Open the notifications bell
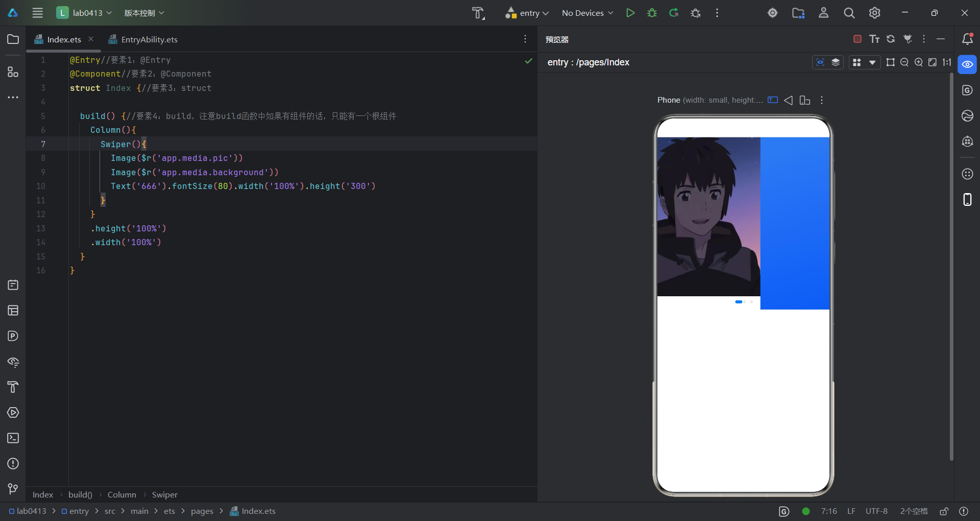This screenshot has height=521, width=980. point(967,39)
